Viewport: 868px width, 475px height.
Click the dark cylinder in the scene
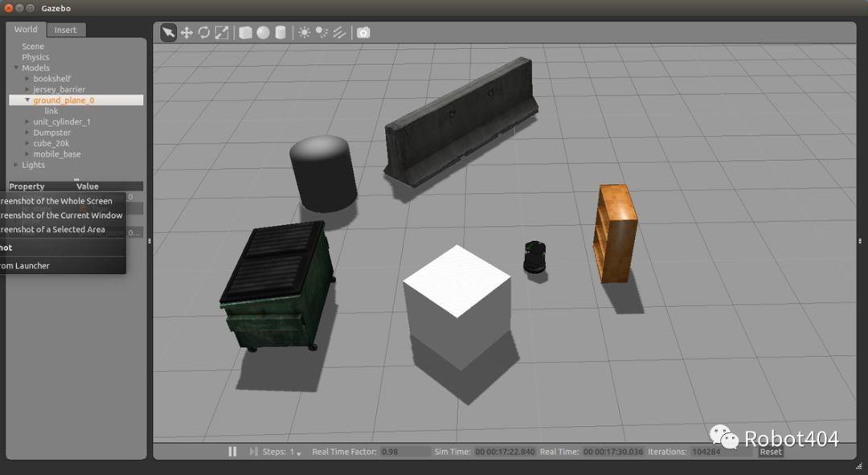[323, 174]
